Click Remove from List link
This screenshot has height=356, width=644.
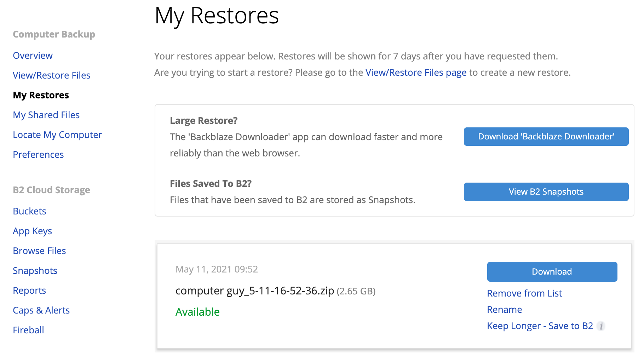tap(524, 293)
